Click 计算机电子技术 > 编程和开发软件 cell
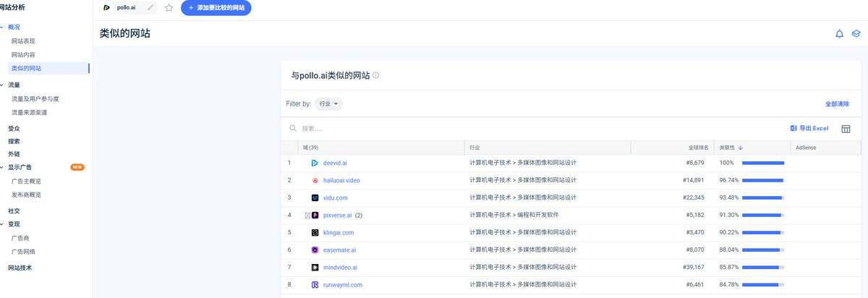868x298 pixels. [x=514, y=215]
